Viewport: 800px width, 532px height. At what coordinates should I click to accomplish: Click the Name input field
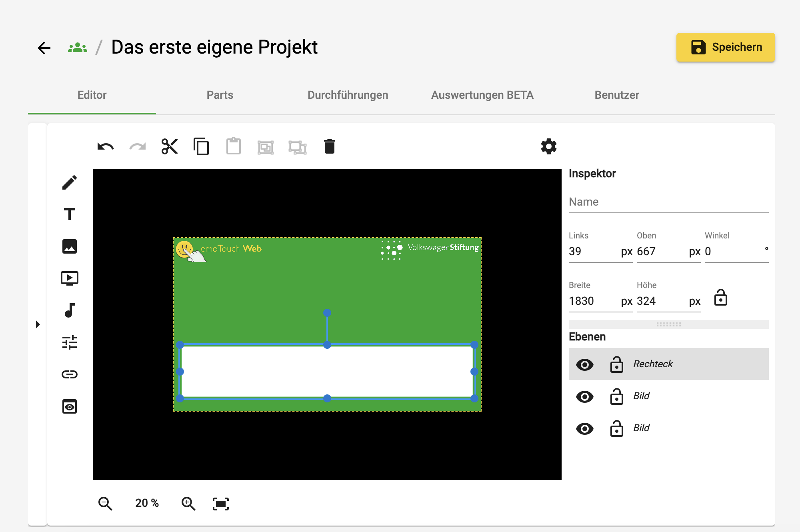tap(669, 202)
